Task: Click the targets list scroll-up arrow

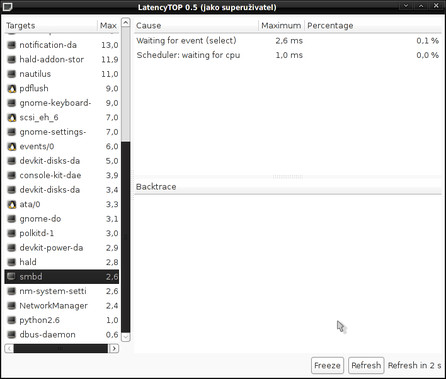Action: 126,23
